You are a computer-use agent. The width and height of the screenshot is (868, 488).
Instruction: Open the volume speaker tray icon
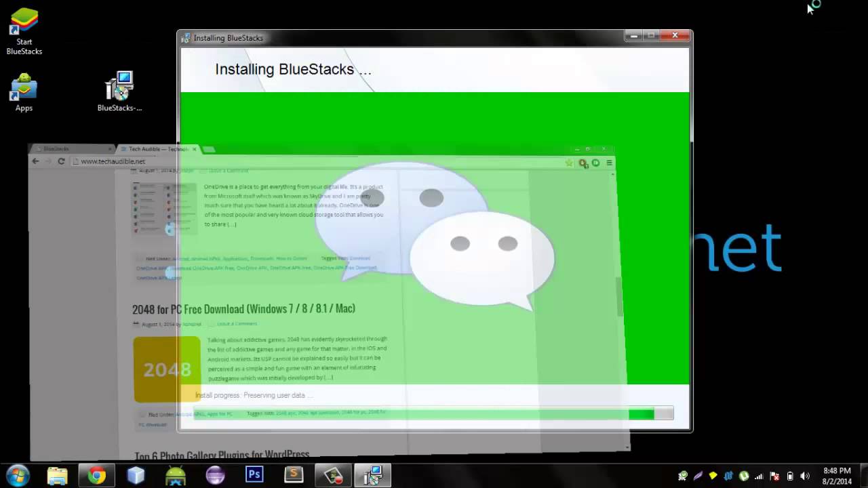805,476
